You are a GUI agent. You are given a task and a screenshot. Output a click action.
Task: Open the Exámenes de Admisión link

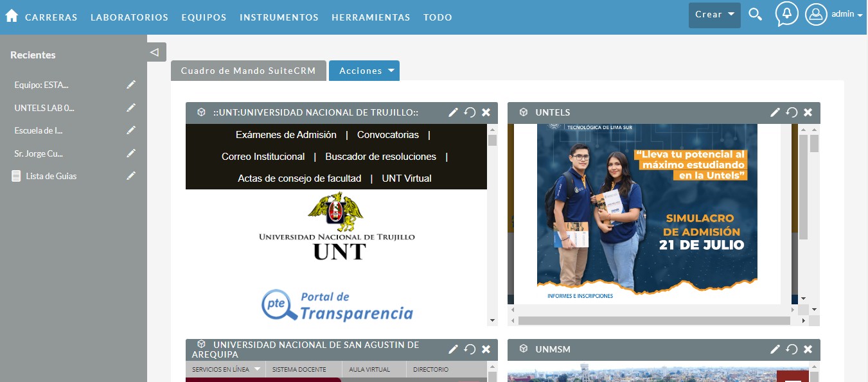click(x=286, y=135)
